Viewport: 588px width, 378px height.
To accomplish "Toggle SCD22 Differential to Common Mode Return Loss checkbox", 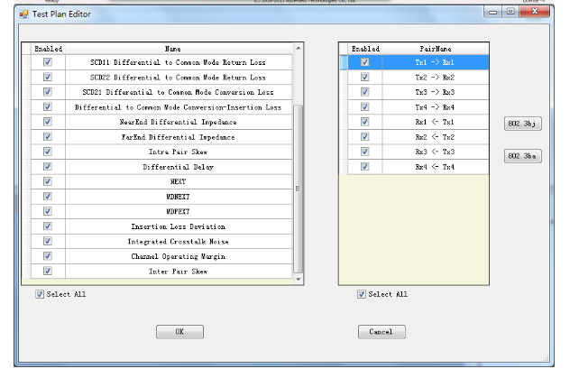I will 48,78.
